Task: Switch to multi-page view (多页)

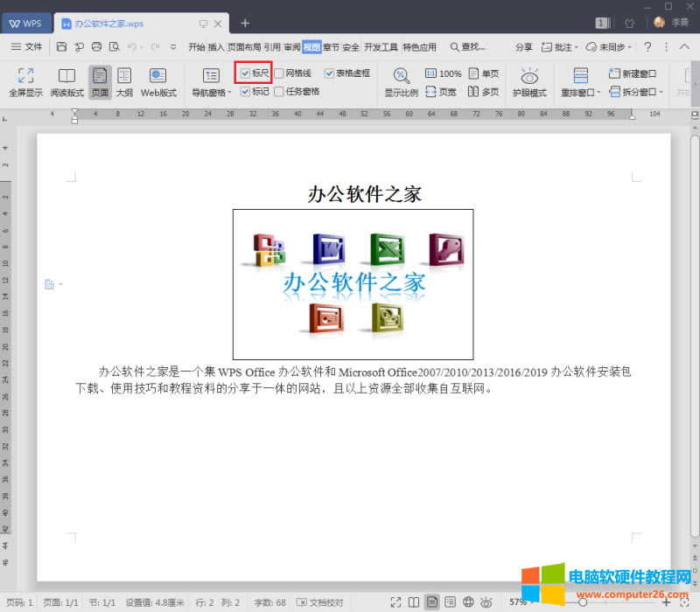Action: coord(485,91)
